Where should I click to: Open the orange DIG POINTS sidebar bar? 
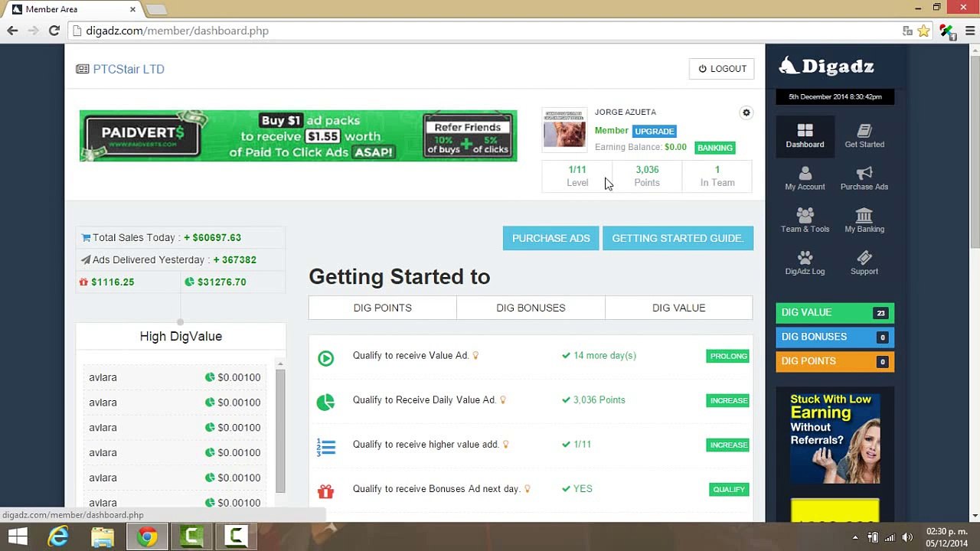[835, 361]
